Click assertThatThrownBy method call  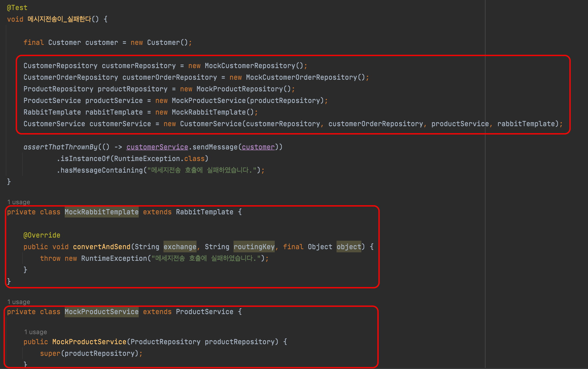click(x=60, y=147)
